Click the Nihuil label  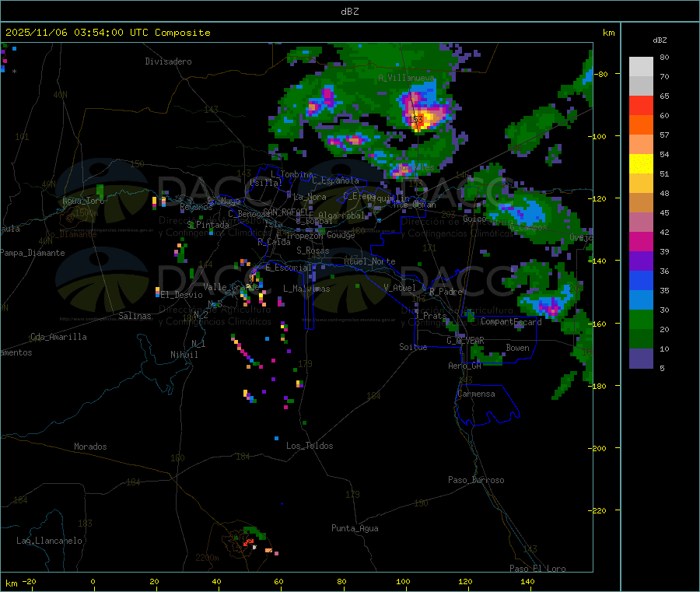coord(184,355)
